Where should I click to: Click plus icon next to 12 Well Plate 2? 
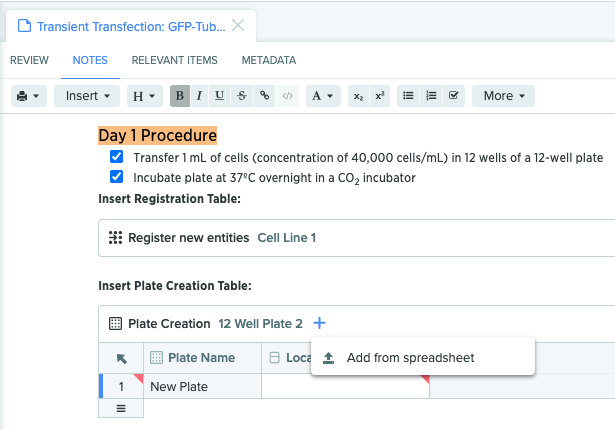click(319, 323)
